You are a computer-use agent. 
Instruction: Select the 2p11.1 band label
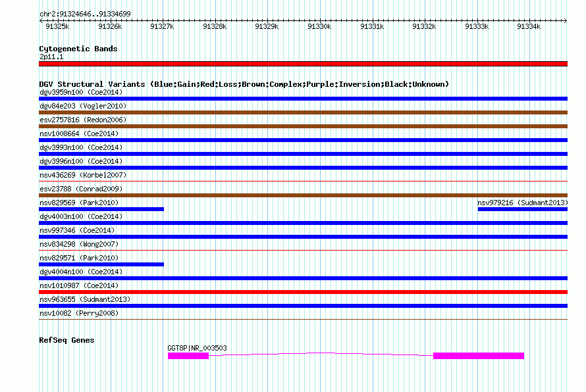(51, 57)
